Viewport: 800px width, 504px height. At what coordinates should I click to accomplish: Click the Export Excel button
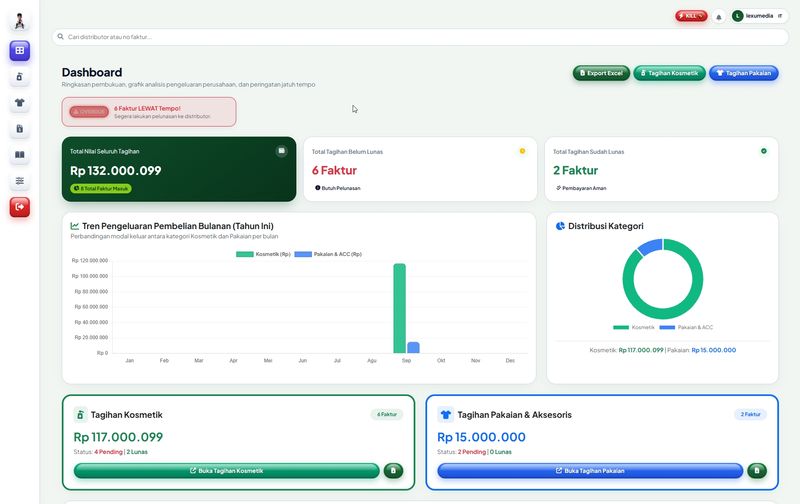pos(601,73)
